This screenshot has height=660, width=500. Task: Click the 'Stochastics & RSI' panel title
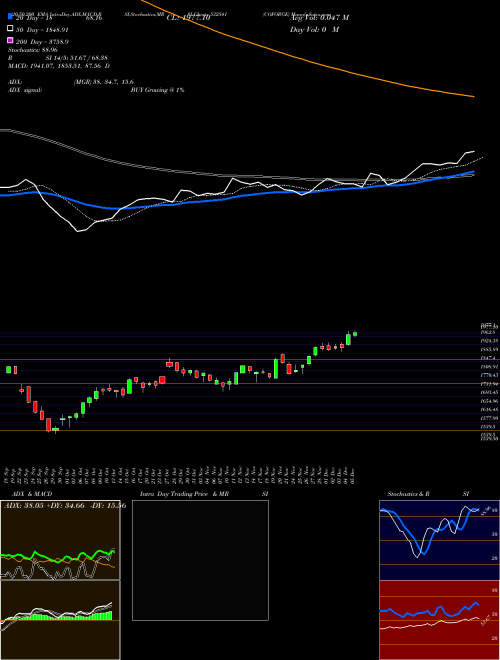click(x=428, y=494)
